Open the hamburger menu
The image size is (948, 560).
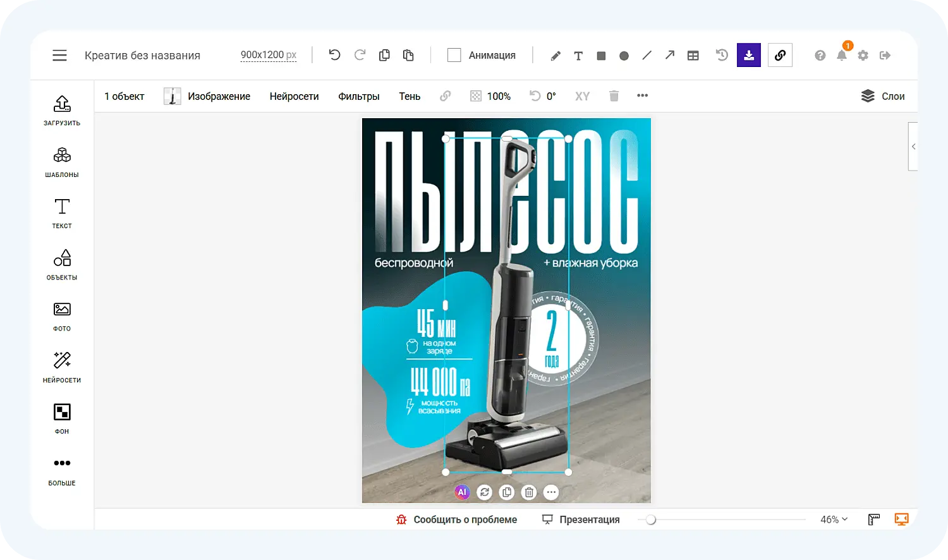[x=59, y=55]
